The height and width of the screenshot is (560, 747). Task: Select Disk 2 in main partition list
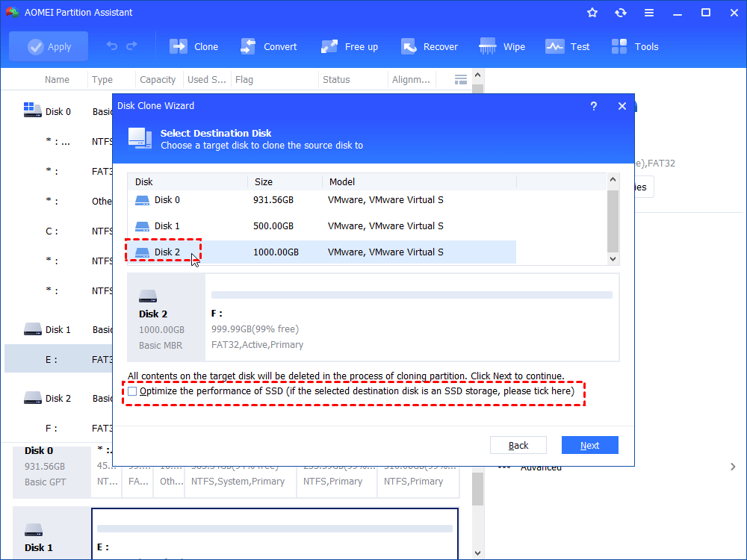pyautogui.click(x=58, y=398)
